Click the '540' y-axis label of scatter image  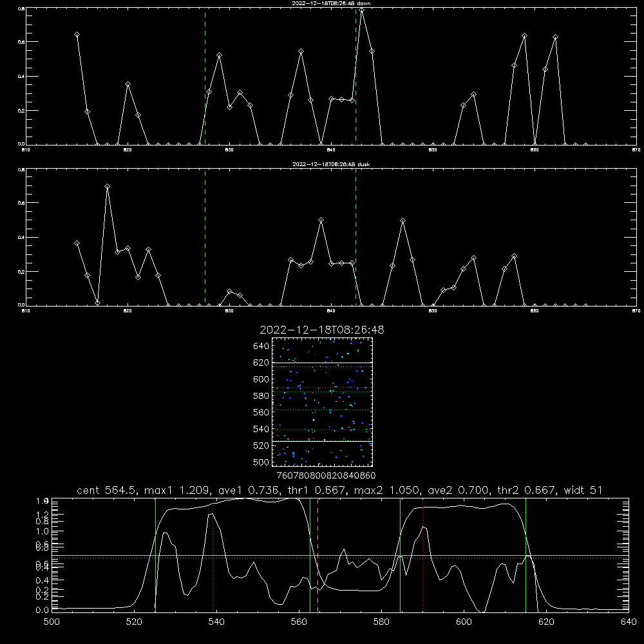[261, 429]
